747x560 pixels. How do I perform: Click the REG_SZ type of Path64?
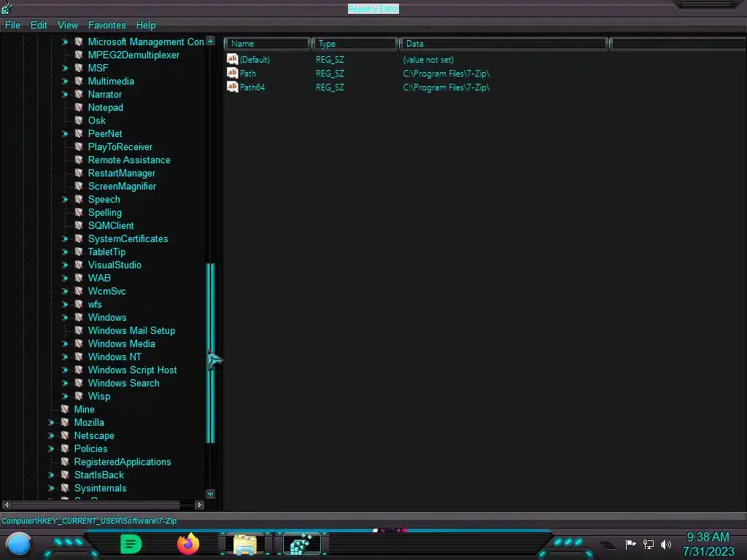[x=330, y=87]
